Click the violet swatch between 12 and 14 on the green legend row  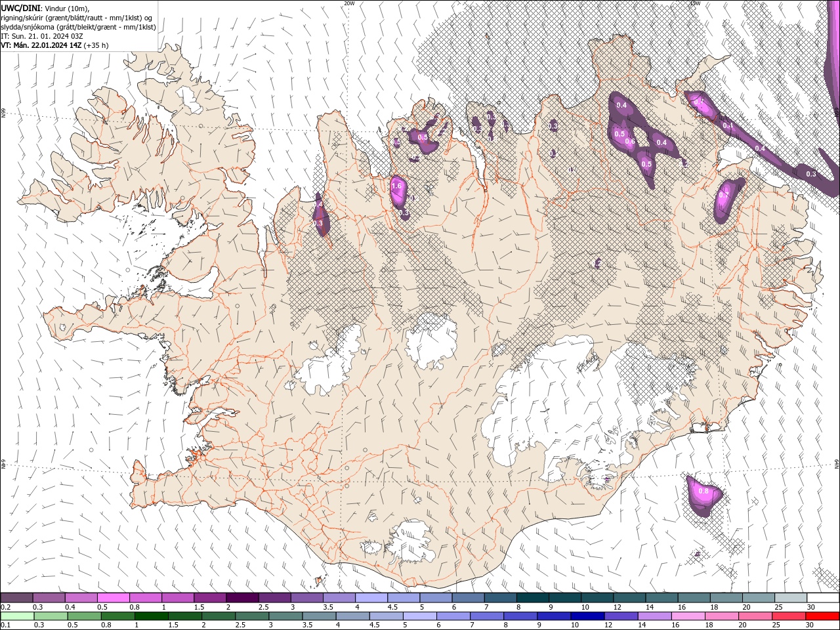click(x=620, y=616)
